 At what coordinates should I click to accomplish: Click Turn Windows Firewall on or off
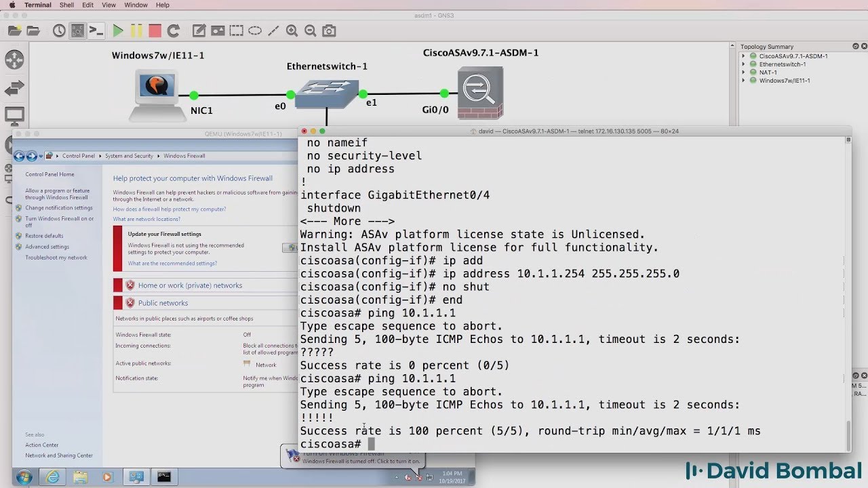coord(60,222)
